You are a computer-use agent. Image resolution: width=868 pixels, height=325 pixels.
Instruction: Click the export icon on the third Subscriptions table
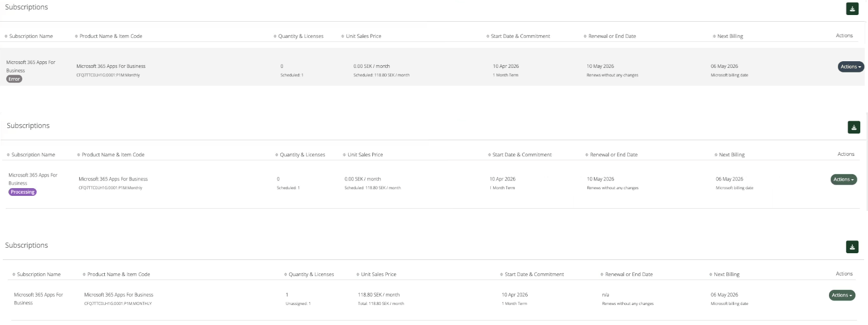coord(852,247)
